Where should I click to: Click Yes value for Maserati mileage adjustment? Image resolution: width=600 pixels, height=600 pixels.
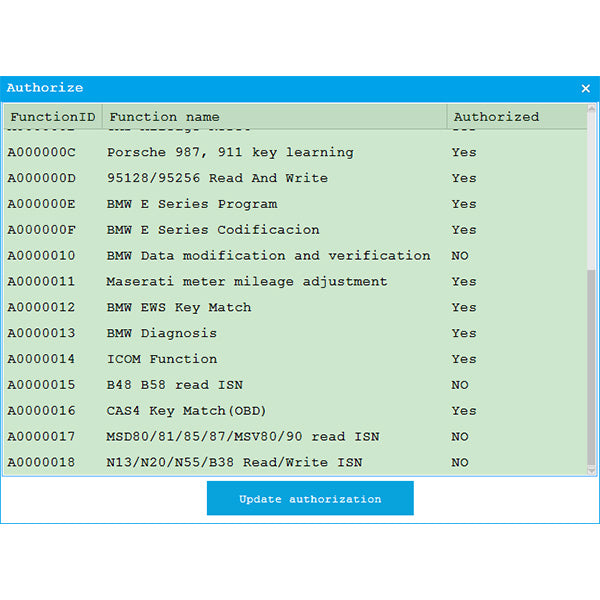pos(464,282)
